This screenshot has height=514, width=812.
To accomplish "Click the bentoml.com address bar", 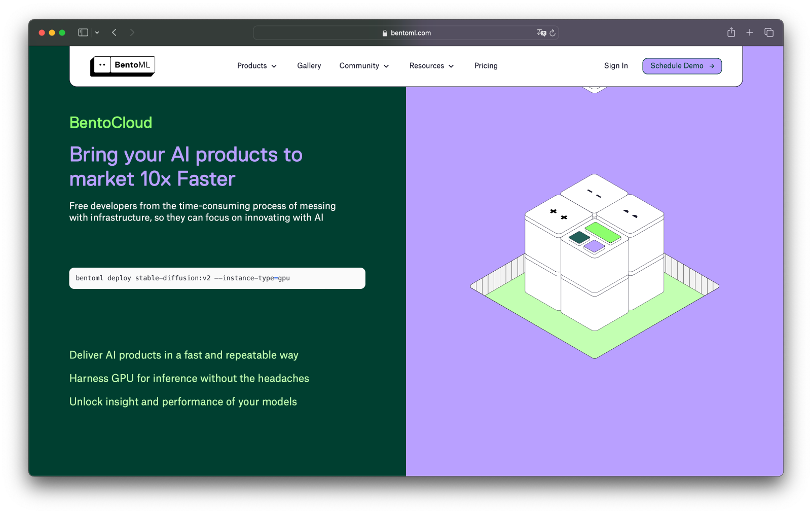I will pos(406,33).
